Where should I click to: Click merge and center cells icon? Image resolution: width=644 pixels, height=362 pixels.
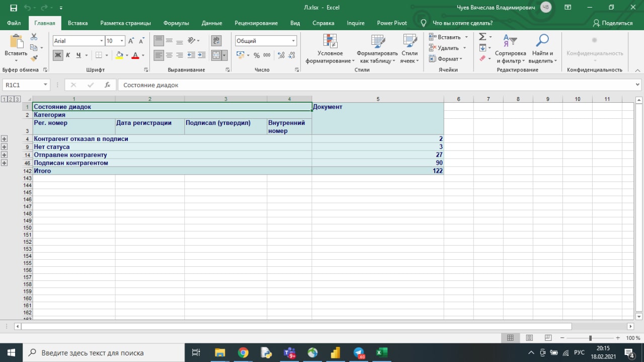pyautogui.click(x=216, y=55)
